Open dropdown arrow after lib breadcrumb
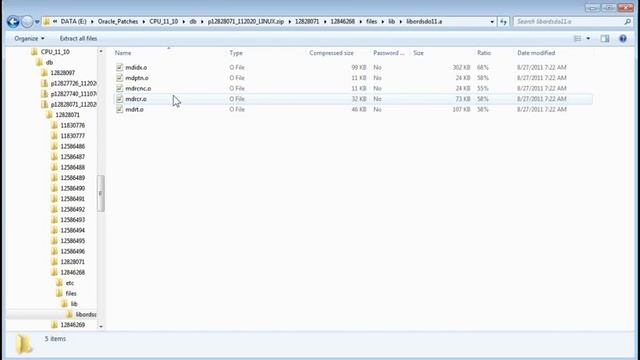 coord(400,22)
